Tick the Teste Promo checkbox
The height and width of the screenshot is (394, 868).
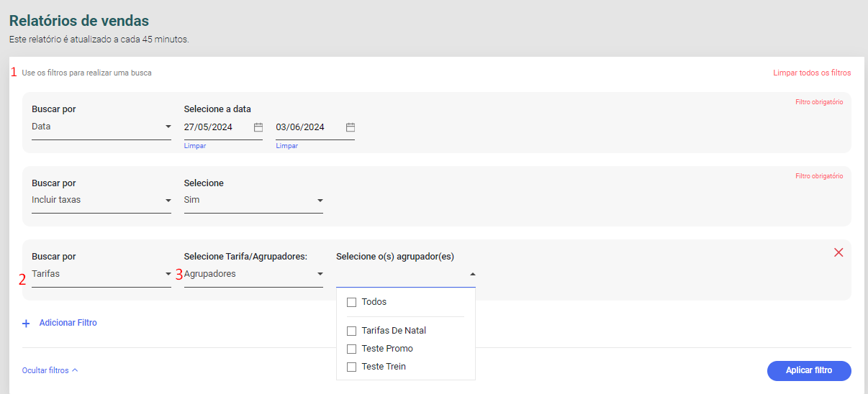(352, 349)
